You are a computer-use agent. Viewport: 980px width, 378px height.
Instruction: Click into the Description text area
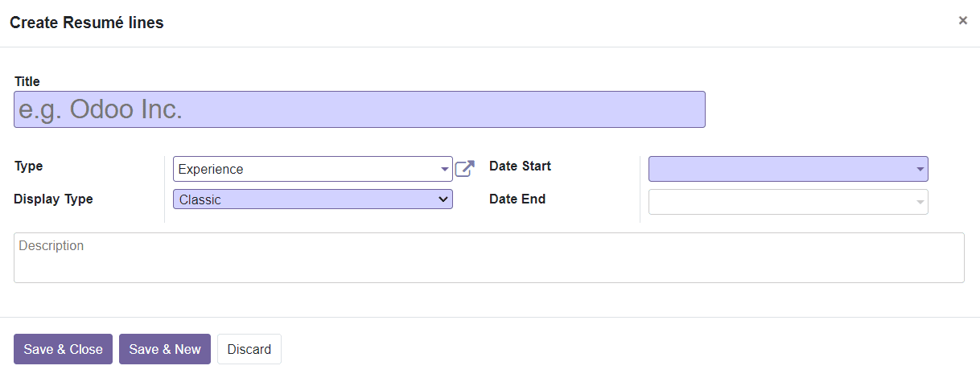tap(489, 257)
